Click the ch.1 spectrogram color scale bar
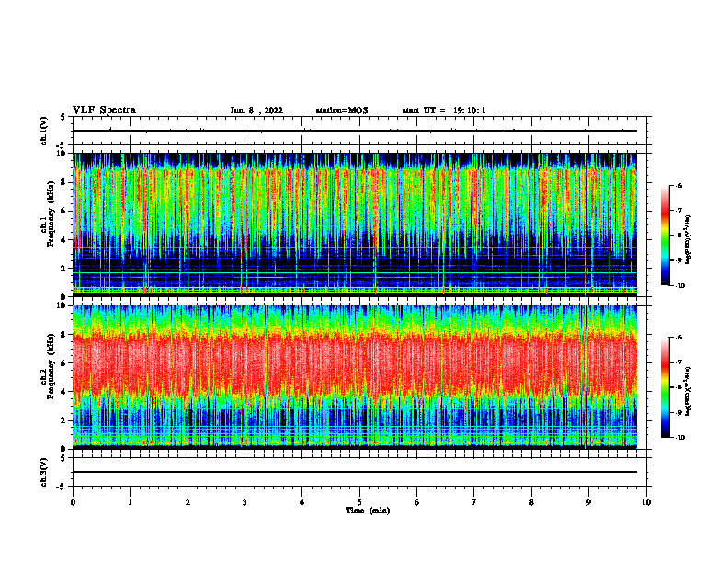728x563 pixels. 665,236
